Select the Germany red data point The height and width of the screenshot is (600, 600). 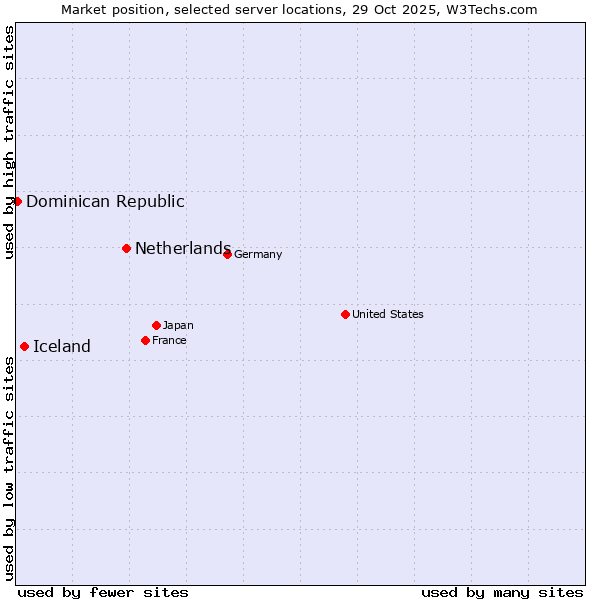click(227, 254)
